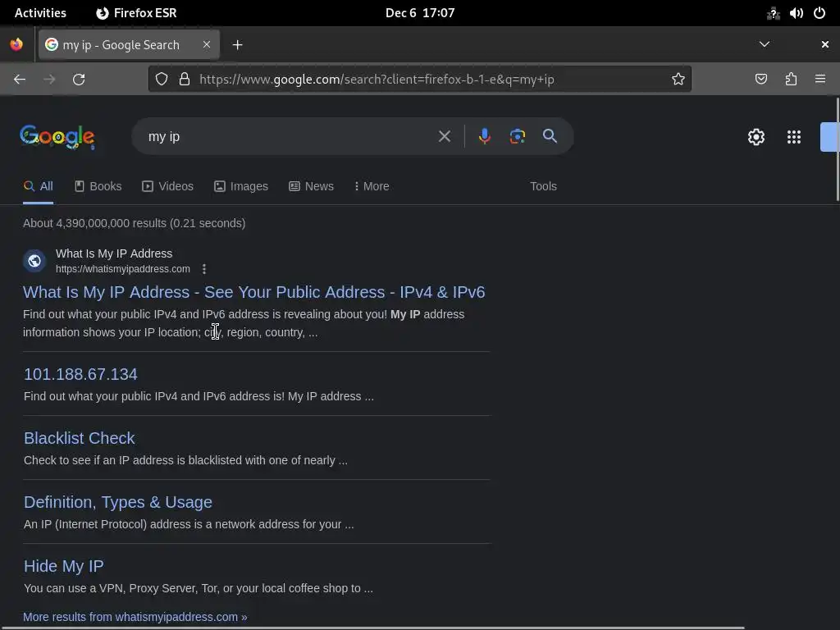Reload the current page

(x=79, y=80)
